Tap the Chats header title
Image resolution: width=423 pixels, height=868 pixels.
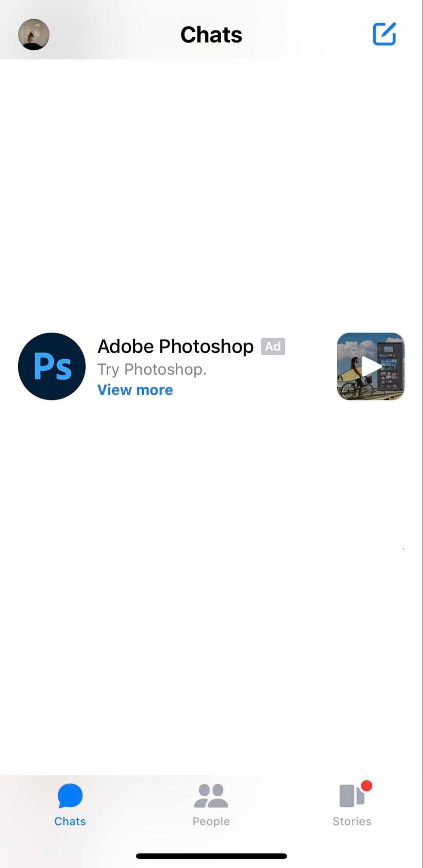211,35
